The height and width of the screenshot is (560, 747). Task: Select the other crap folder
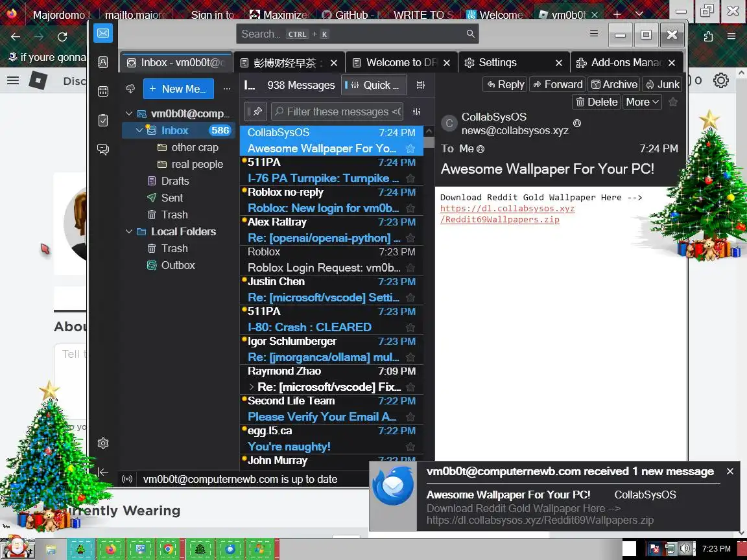(195, 148)
